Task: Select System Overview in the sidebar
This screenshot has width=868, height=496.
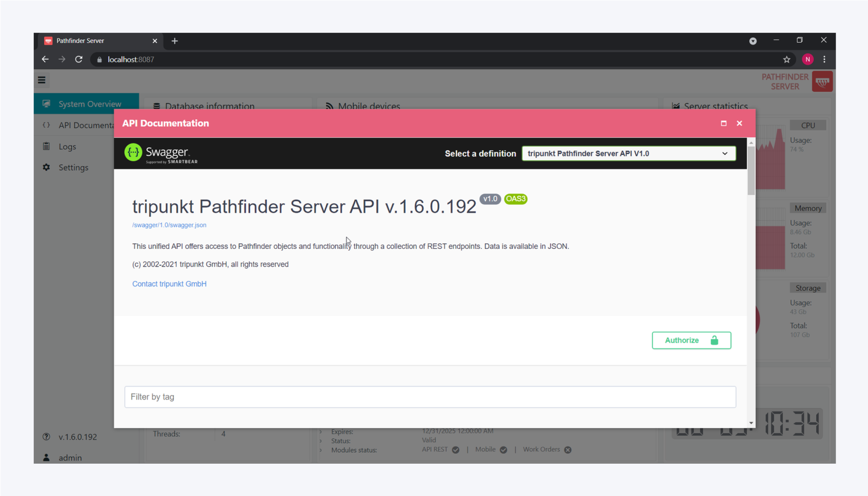Action: 86,104
